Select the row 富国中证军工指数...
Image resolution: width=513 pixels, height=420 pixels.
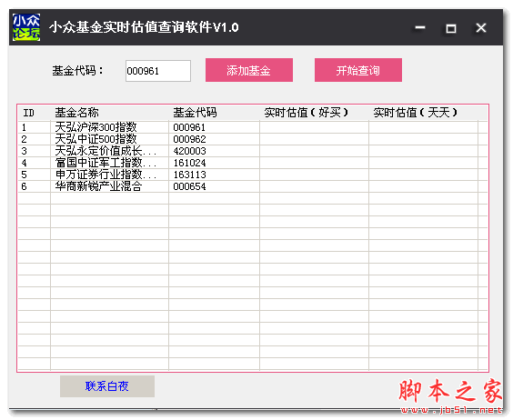pyautogui.click(x=253, y=163)
